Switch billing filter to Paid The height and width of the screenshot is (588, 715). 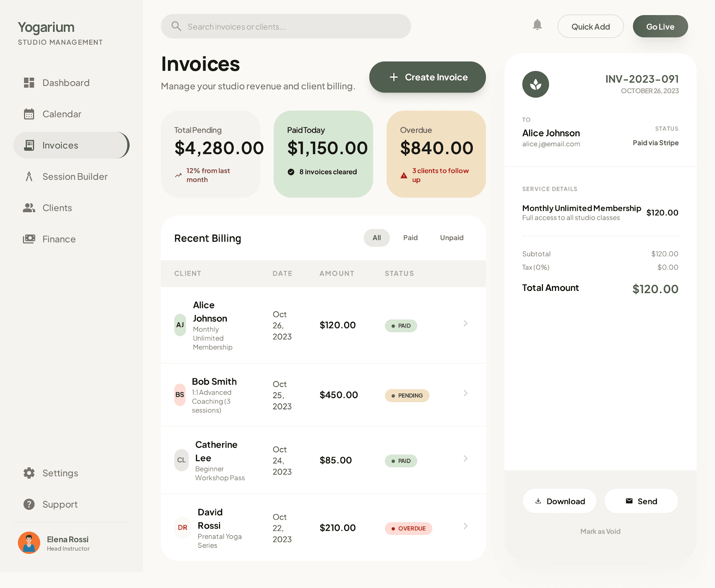click(410, 237)
